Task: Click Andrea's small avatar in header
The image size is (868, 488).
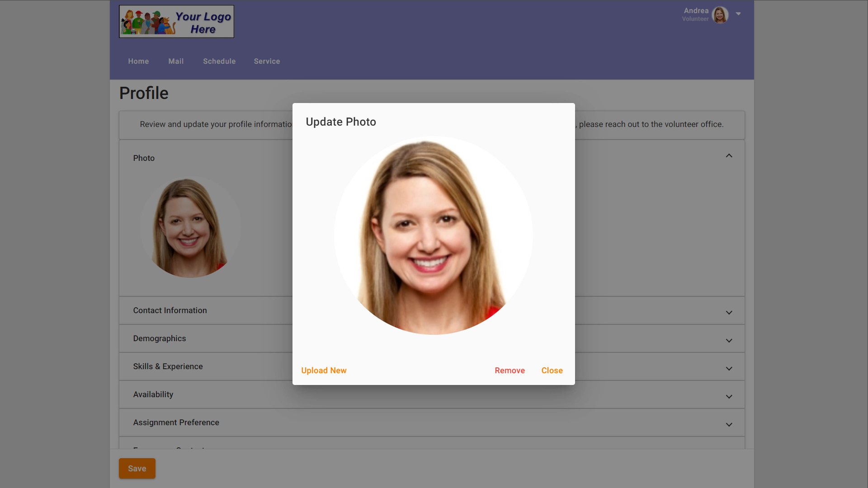Action: (720, 14)
